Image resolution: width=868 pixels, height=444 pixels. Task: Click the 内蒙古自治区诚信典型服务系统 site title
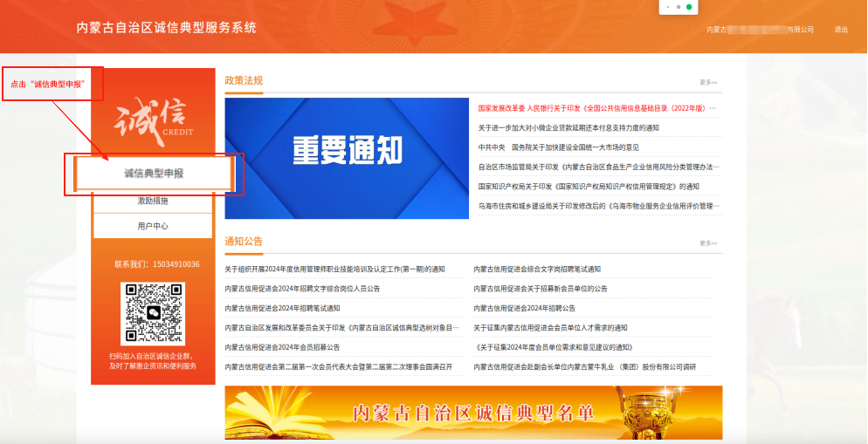click(166, 28)
